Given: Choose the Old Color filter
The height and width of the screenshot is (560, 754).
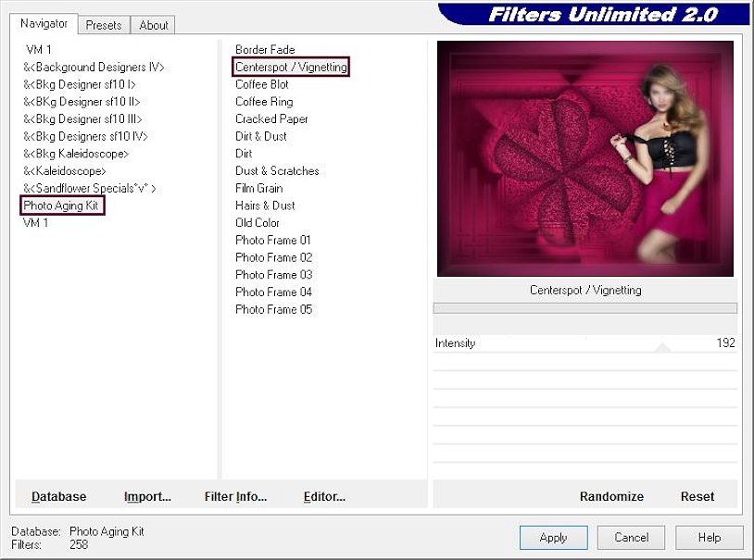Looking at the screenshot, I should 258,222.
